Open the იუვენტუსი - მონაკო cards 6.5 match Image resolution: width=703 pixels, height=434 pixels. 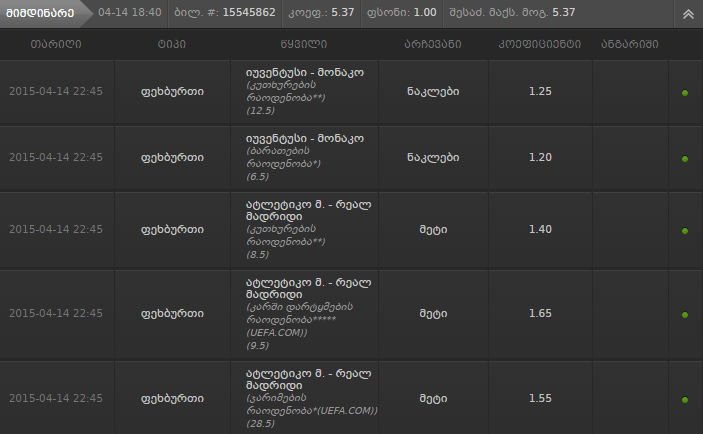(x=305, y=138)
